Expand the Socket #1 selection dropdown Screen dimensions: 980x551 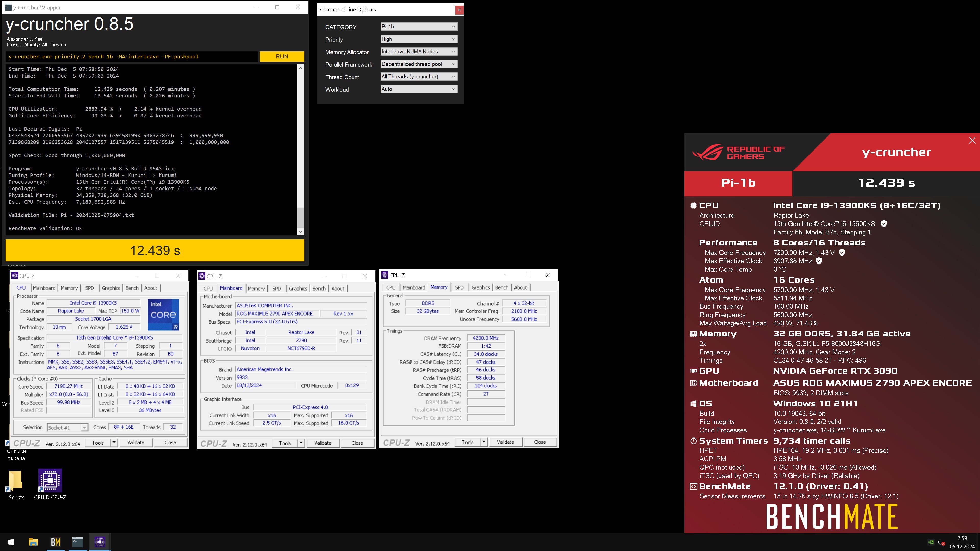coord(84,428)
